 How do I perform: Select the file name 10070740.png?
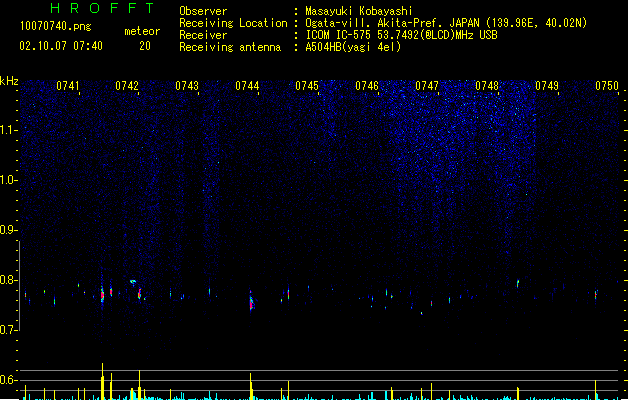click(56, 26)
